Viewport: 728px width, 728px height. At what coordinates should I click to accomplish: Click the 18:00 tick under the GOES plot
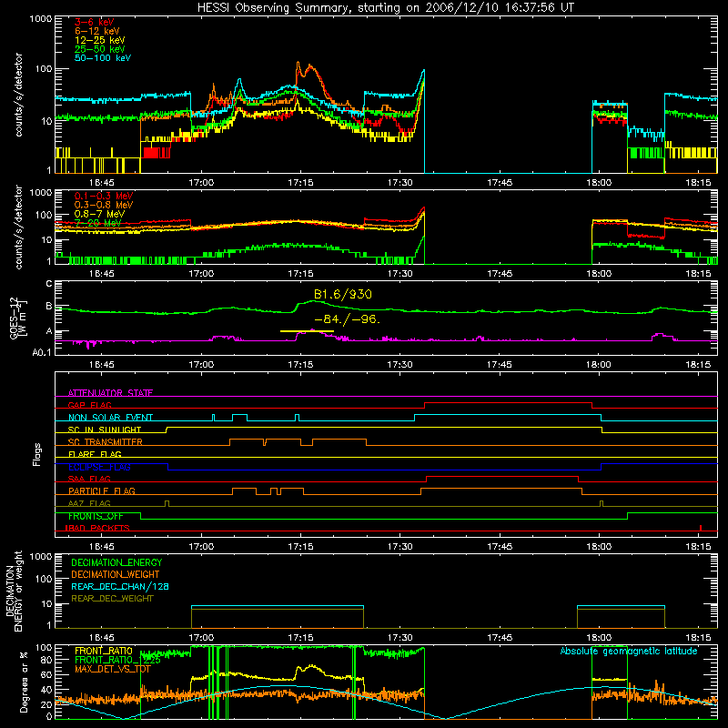tap(599, 365)
